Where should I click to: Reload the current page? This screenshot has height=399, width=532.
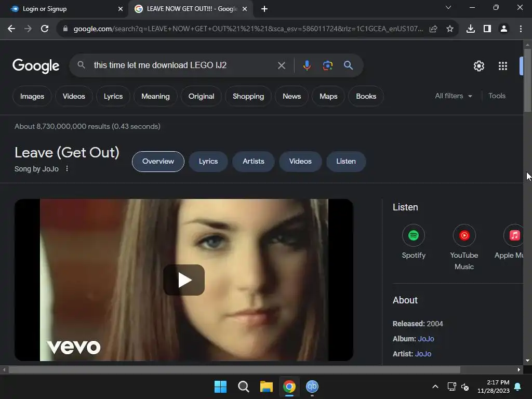(x=45, y=29)
